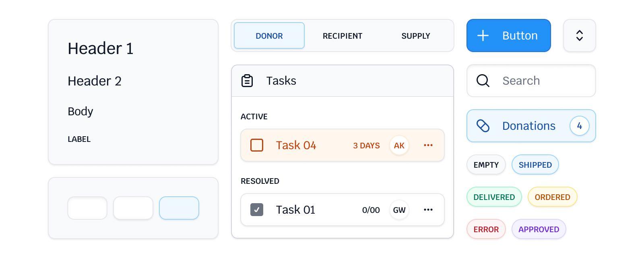Select the light blue swatch box

pos(179,208)
